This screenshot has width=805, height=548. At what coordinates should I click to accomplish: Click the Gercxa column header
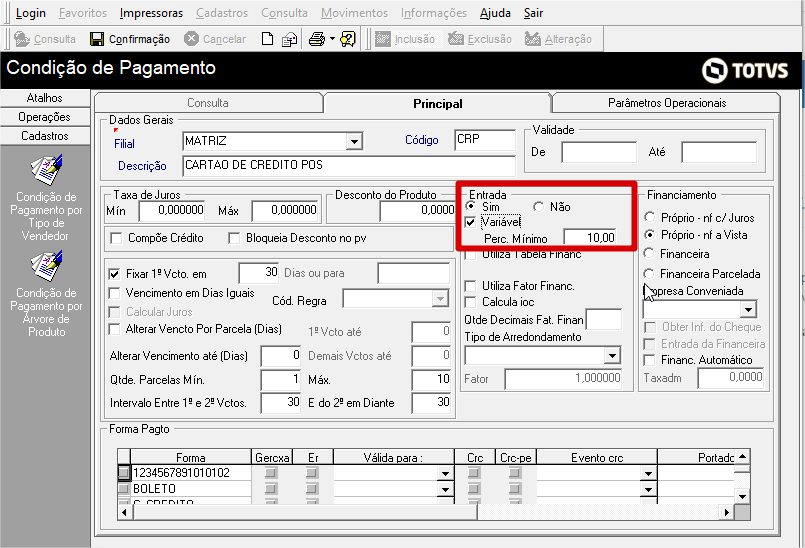coord(272,457)
